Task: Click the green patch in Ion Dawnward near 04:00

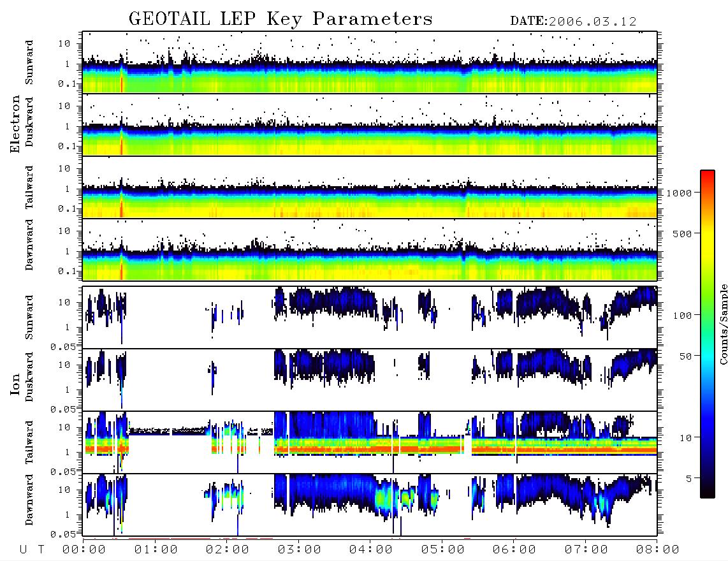Action: 384,499
